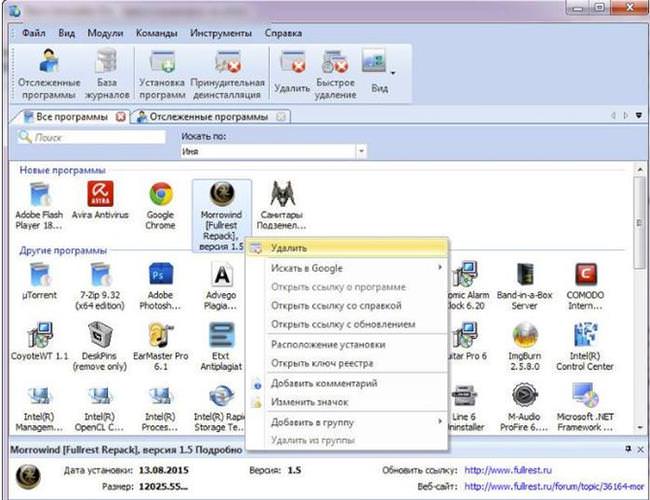
Task: Open the Инструменты menu
Action: [x=221, y=33]
